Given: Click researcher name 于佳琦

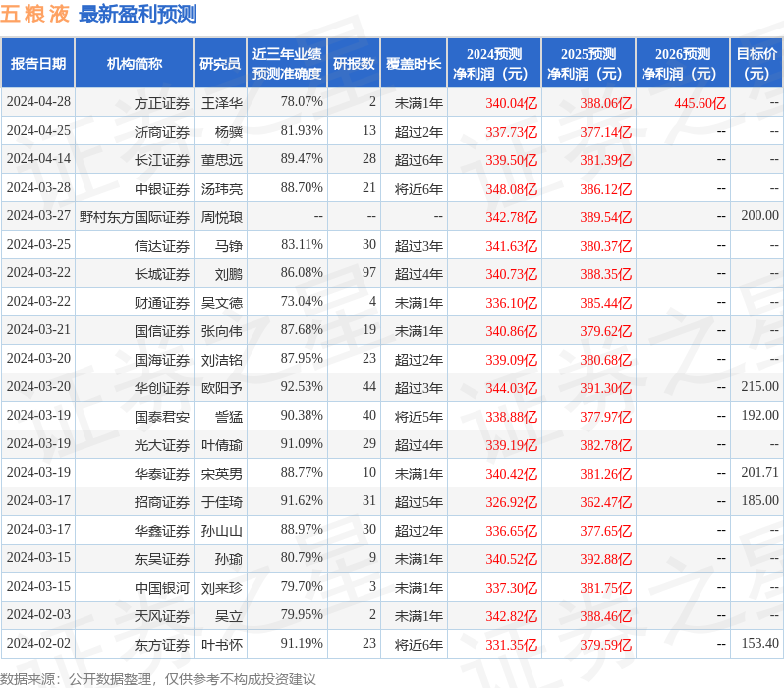Looking at the screenshot, I should pos(222,503).
